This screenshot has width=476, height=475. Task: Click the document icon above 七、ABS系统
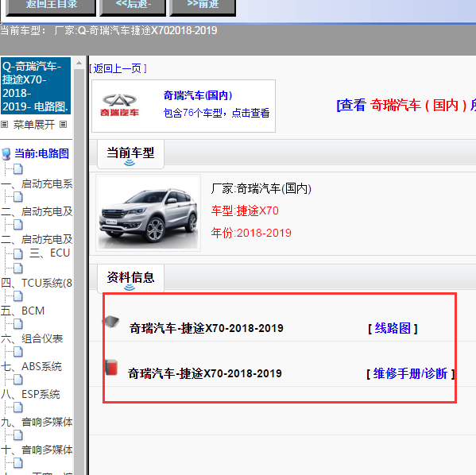(x=18, y=352)
